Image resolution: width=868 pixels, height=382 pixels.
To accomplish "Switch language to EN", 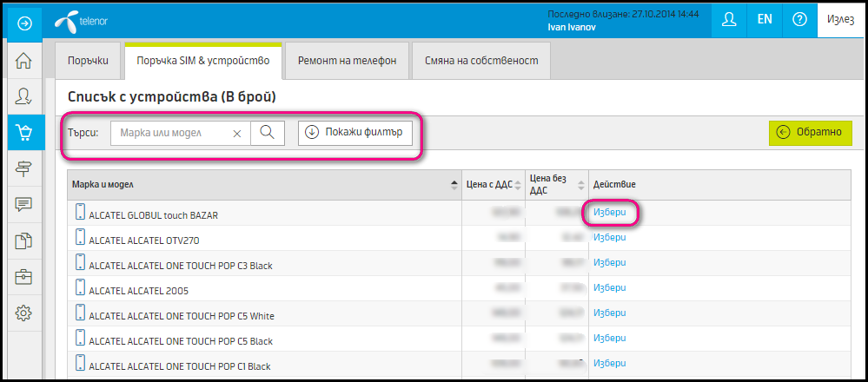I will 765,19.
